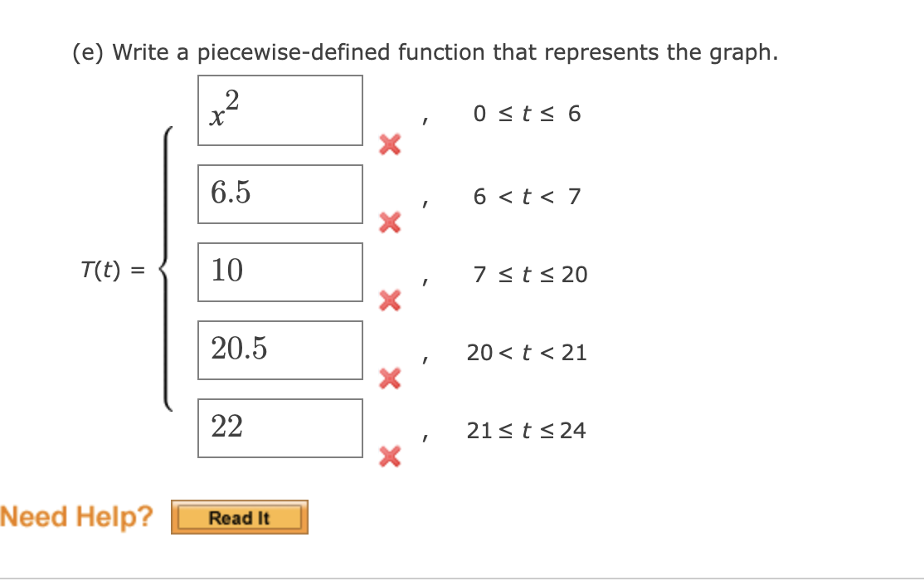Viewport: 924px width, 581px height.
Task: Click the red X under the 6.5 answer box
Action: click(x=389, y=223)
